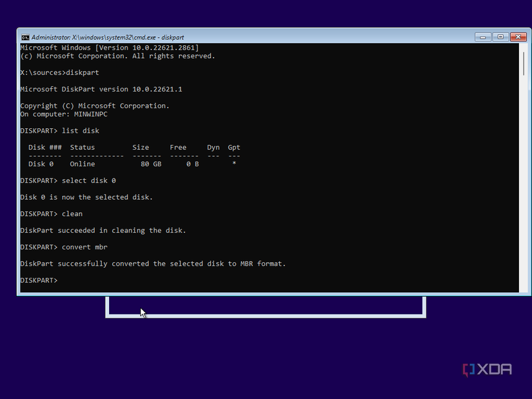Click the Gpt column asterisk for Disk 0
Viewport: 532px width, 399px height.
click(233, 164)
